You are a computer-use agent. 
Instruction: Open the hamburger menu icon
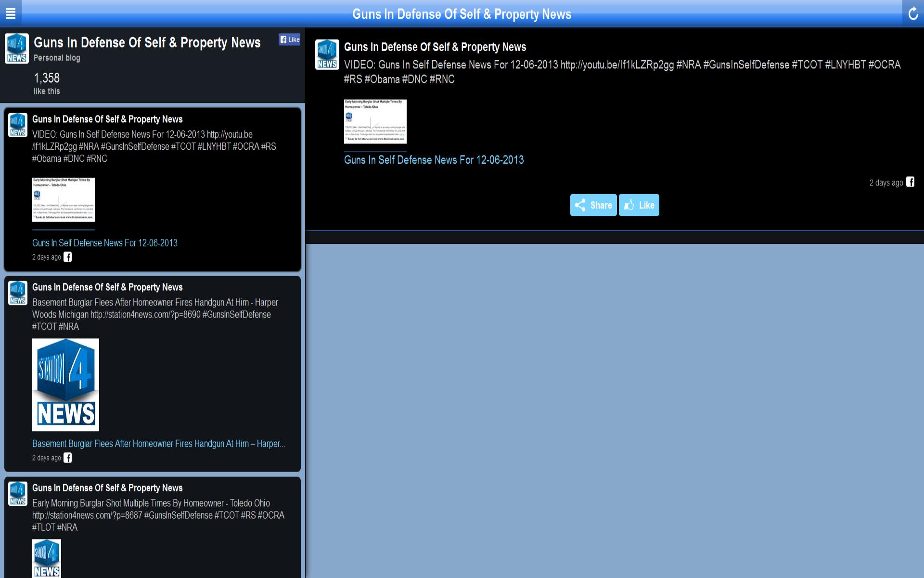[x=11, y=13]
